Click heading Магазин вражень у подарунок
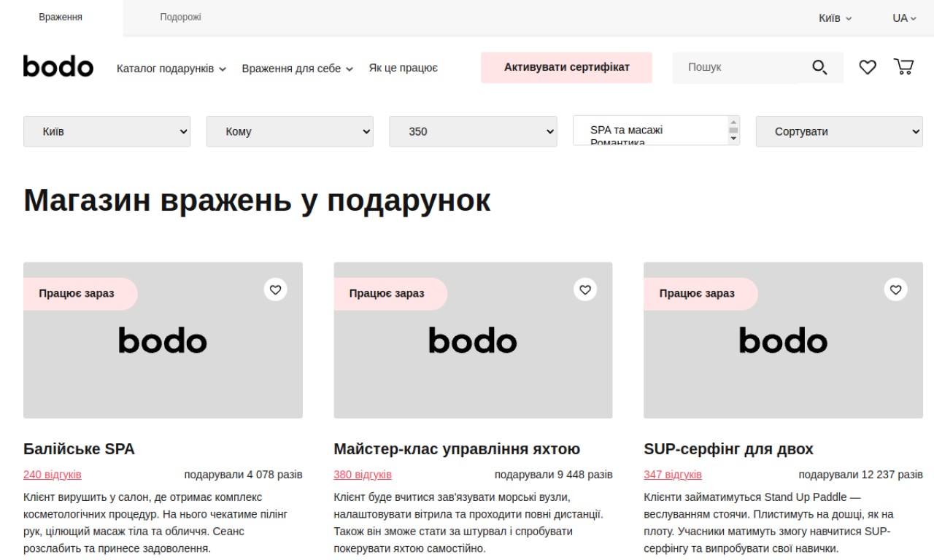 [x=257, y=200]
